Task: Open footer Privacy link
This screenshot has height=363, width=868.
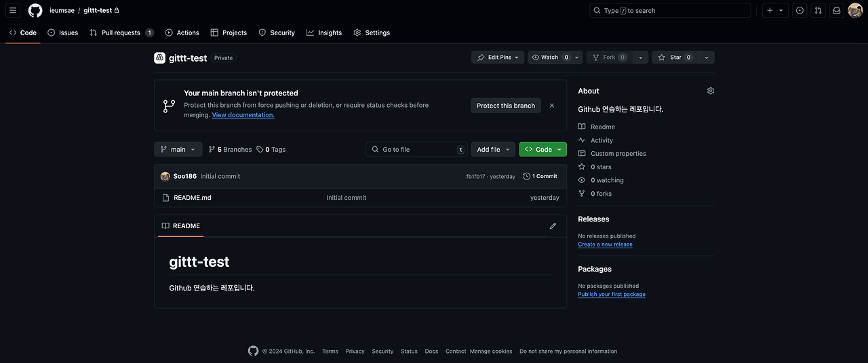Action: pyautogui.click(x=355, y=351)
